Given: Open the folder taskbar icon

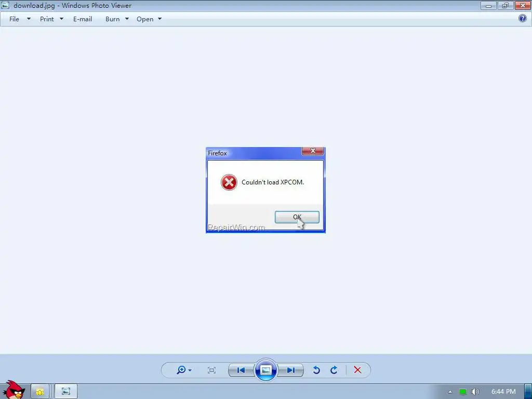Looking at the screenshot, I should pos(40,392).
